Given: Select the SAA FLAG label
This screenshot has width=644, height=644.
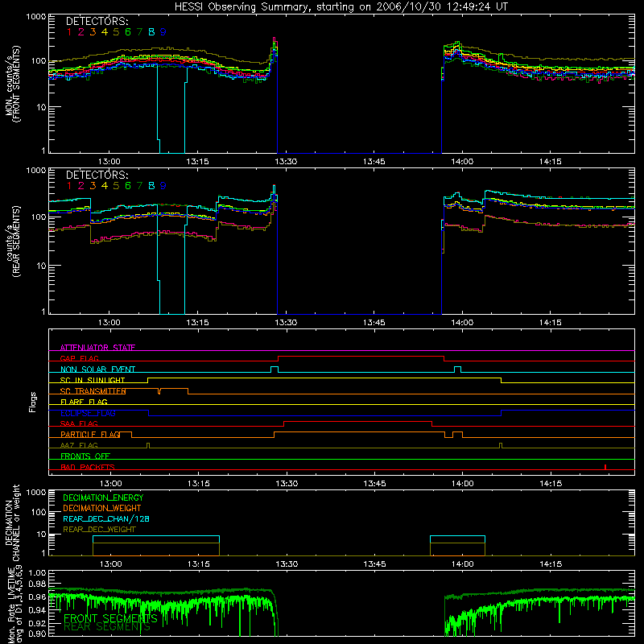Looking at the screenshot, I should point(79,424).
